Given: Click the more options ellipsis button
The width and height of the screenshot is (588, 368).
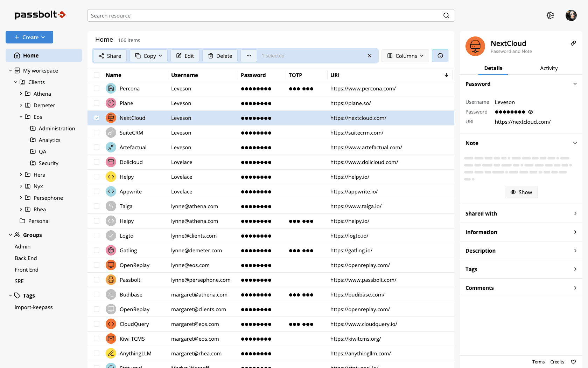Looking at the screenshot, I should tap(249, 55).
